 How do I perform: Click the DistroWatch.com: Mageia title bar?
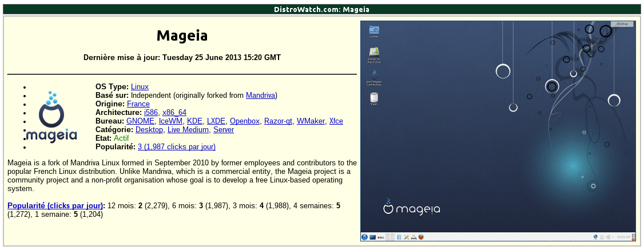click(322, 9)
